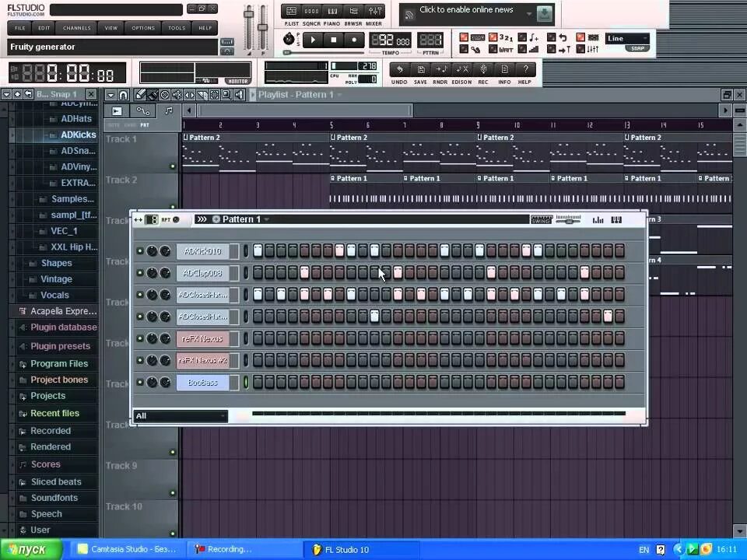747x560 pixels.
Task: Choose the Select tool in Playlist toolbar
Action: 215,94
